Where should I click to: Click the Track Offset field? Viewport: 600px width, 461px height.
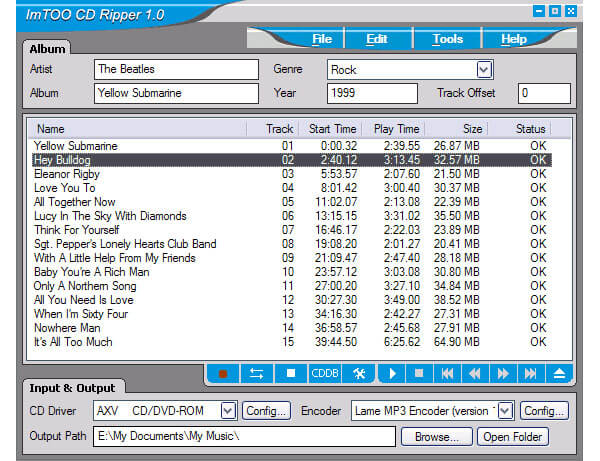(544, 93)
